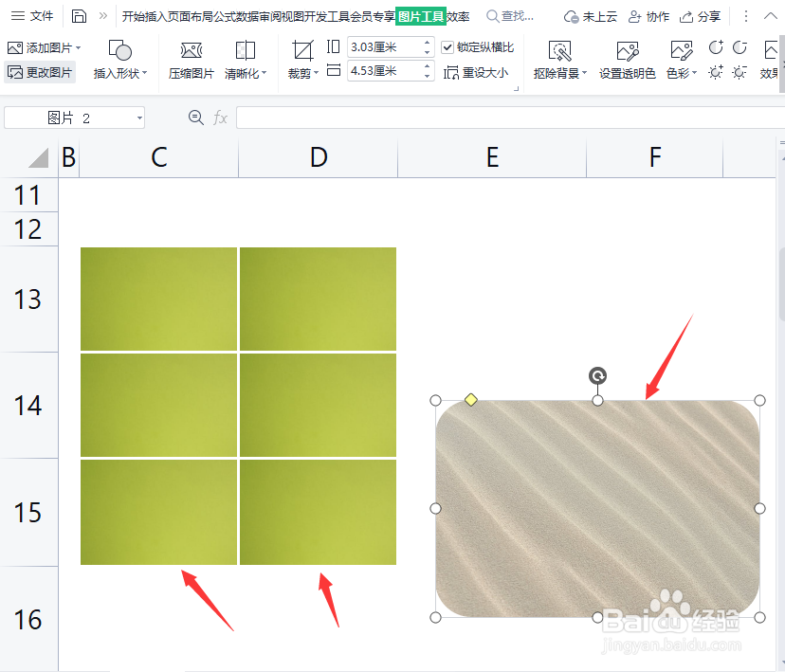Switch to the 插入 tab
Screen dimensions: 785x672
156,16
